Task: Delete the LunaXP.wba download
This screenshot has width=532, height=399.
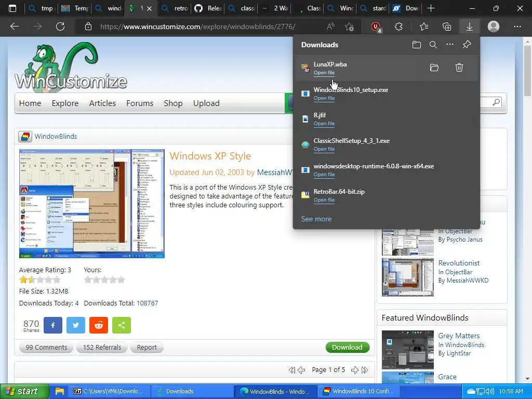Action: coord(459,68)
